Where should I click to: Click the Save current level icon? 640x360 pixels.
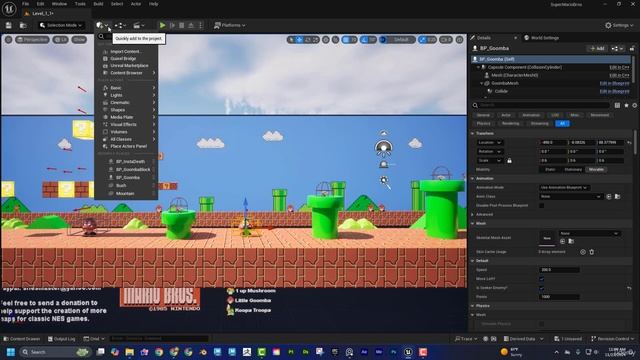coord(9,25)
